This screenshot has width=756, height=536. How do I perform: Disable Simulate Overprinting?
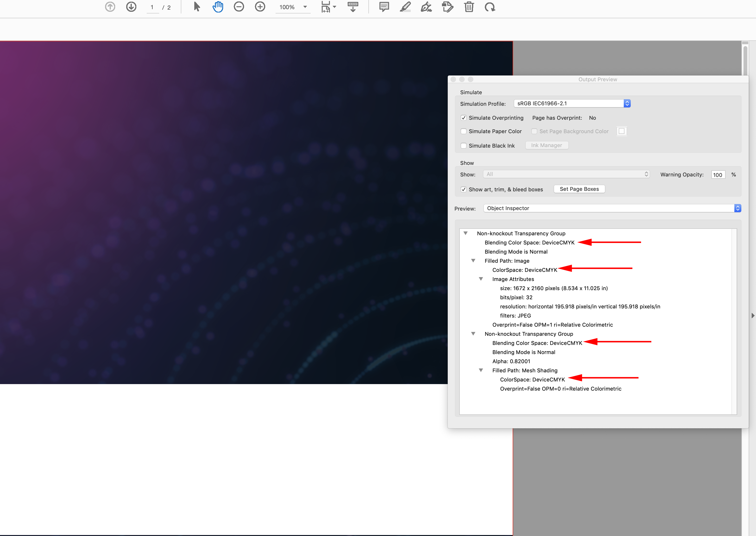[464, 118]
